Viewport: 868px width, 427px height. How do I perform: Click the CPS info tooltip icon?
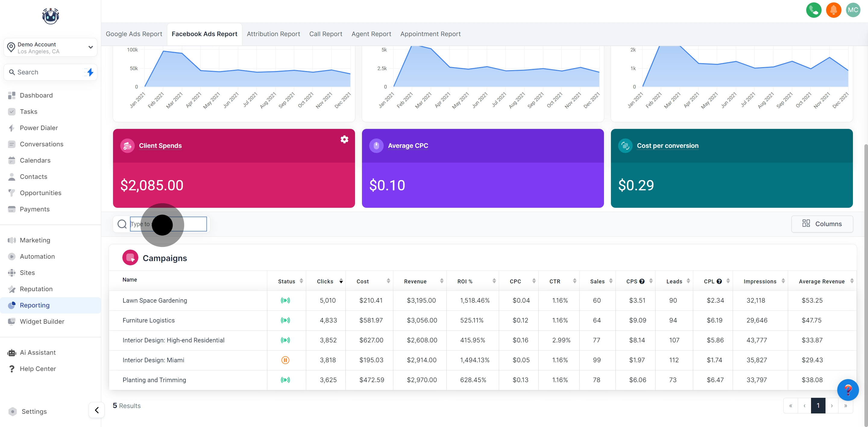tap(642, 282)
